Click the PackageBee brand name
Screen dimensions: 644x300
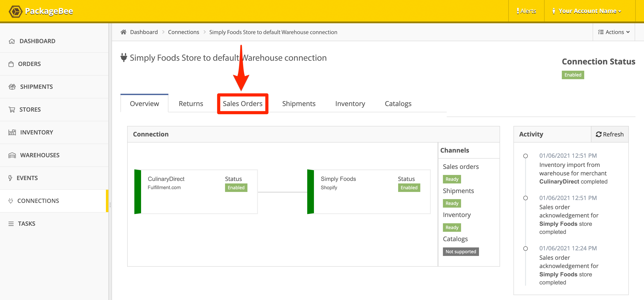point(49,11)
